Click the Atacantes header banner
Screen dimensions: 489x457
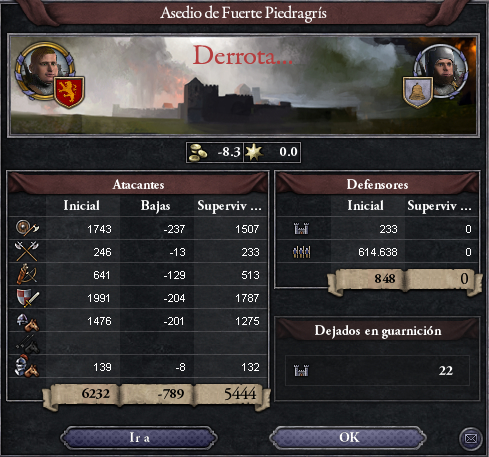pyautogui.click(x=138, y=184)
